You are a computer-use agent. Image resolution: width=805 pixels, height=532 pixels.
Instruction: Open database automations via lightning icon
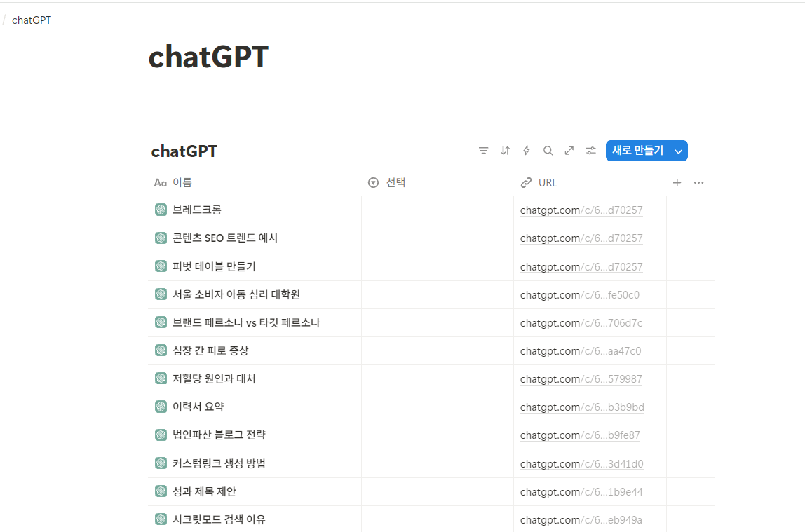[526, 150]
